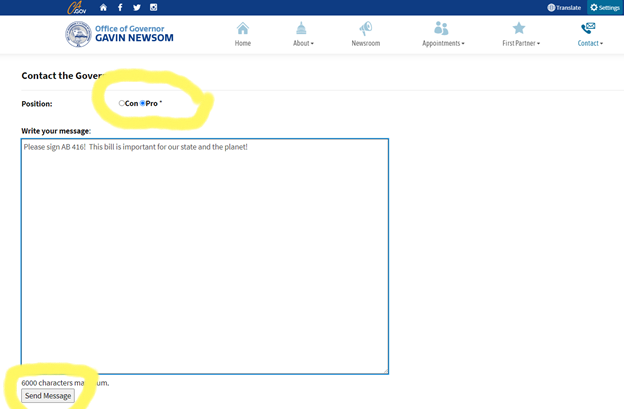Click inside the message text area

click(x=205, y=255)
